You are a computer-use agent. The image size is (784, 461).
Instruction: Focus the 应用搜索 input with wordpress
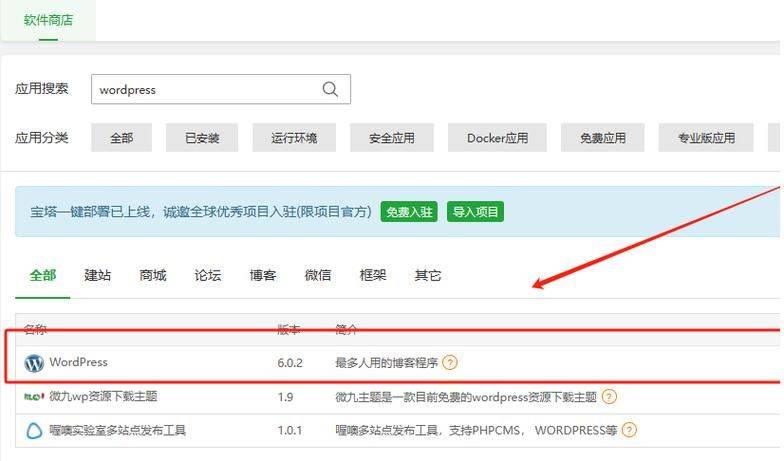click(220, 90)
